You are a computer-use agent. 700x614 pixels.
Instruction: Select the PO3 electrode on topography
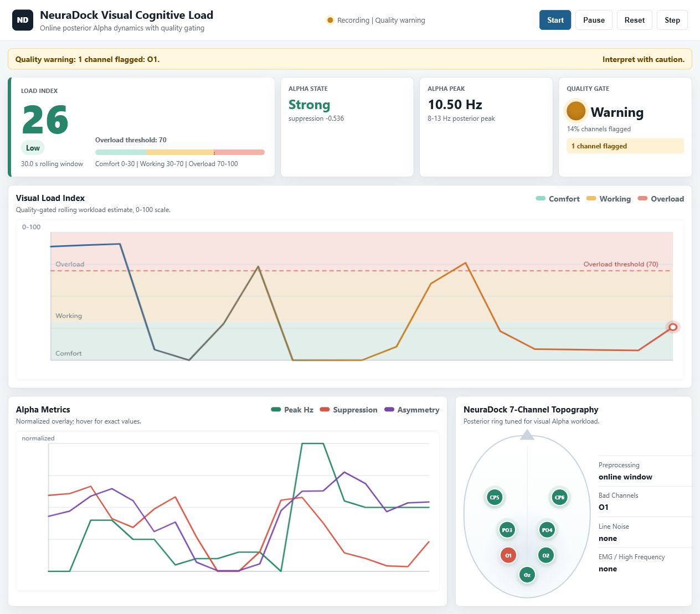[507, 530]
